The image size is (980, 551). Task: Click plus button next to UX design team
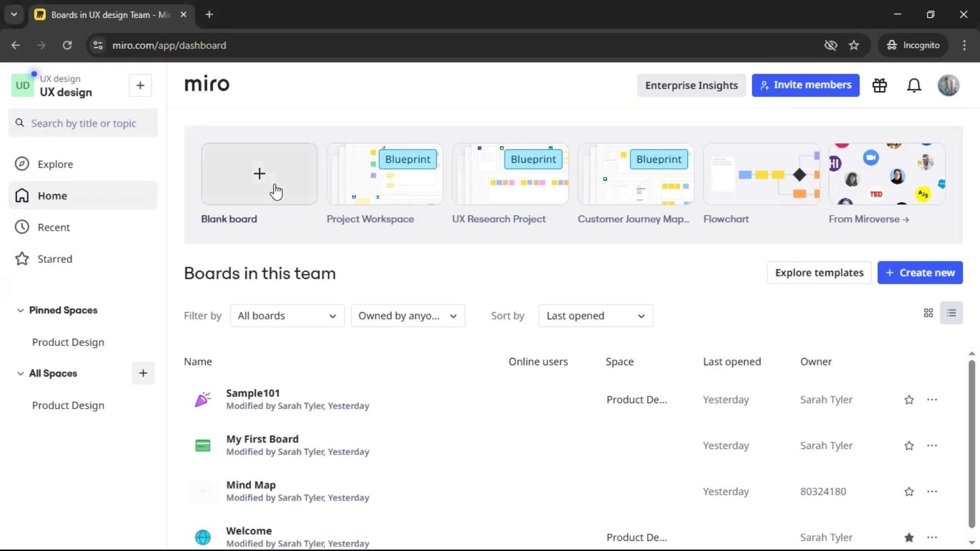[x=140, y=86]
